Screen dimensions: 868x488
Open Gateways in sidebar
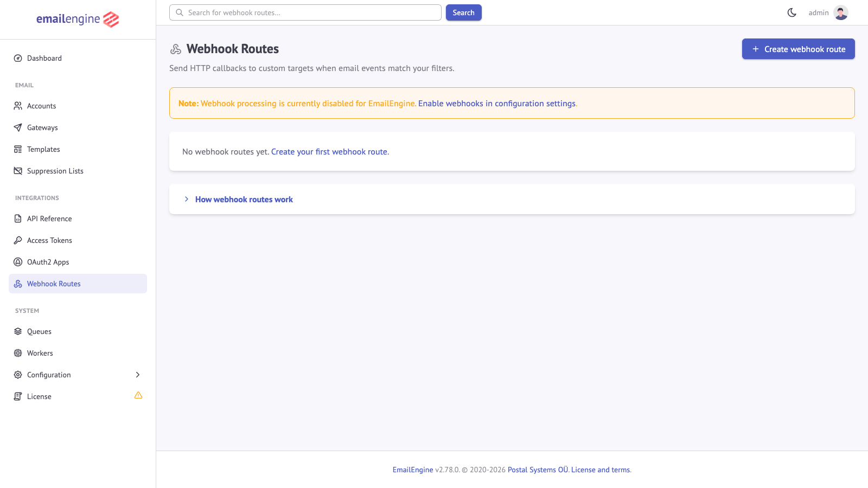point(78,127)
